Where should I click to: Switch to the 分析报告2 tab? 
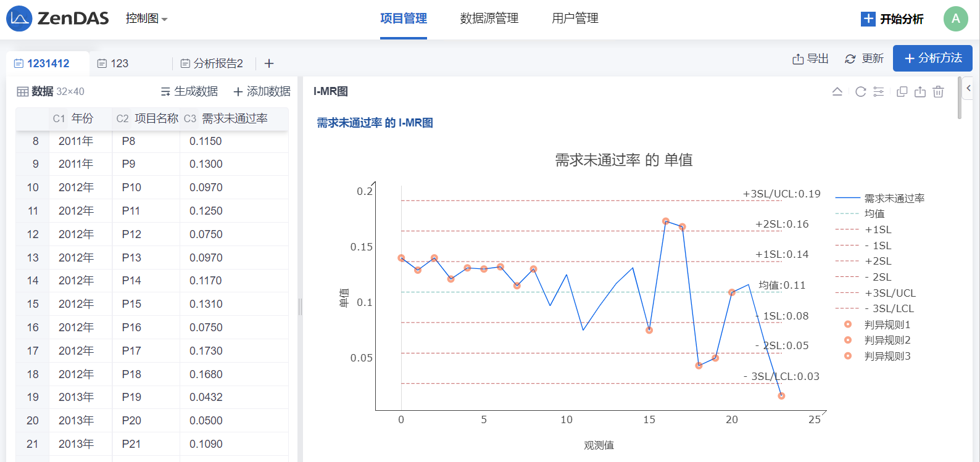click(212, 64)
